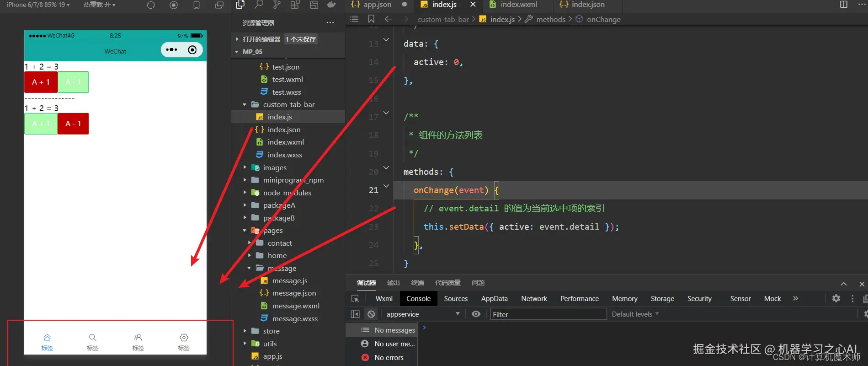Screen dimensions: 868x366
Task: Select the element inspector icon in debugger
Action: tap(355, 299)
